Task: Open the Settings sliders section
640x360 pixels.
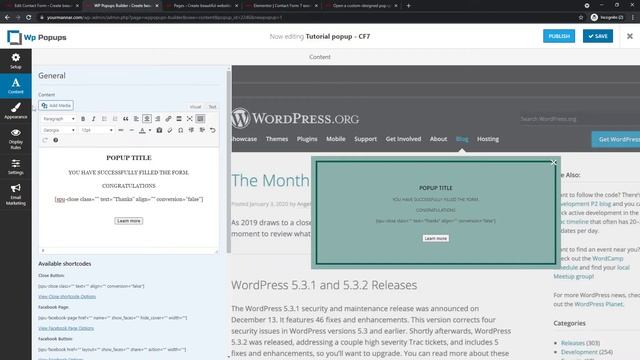Action: 16,167
